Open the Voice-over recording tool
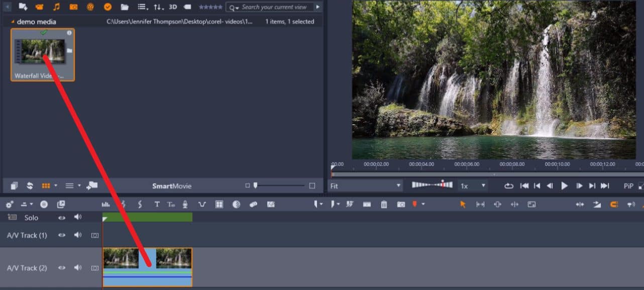 (x=184, y=204)
